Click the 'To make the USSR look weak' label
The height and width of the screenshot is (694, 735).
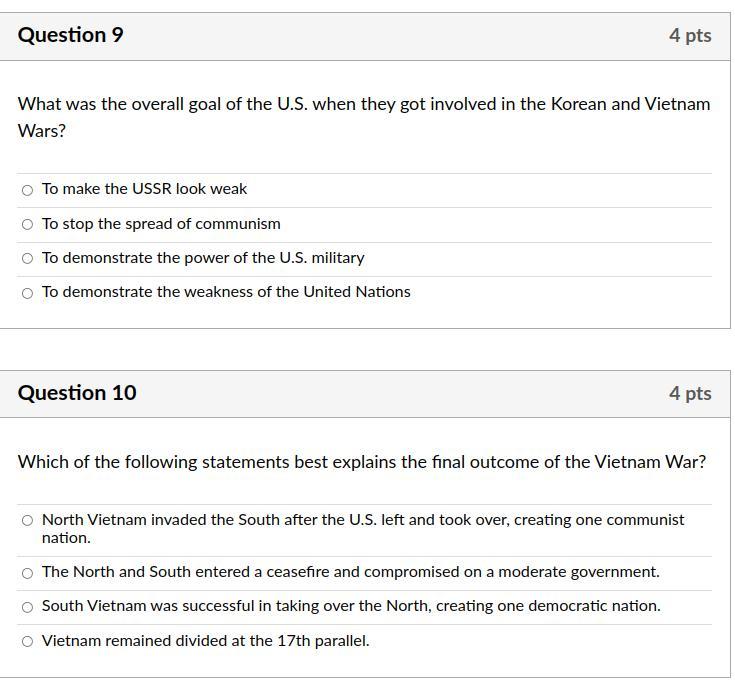[144, 189]
